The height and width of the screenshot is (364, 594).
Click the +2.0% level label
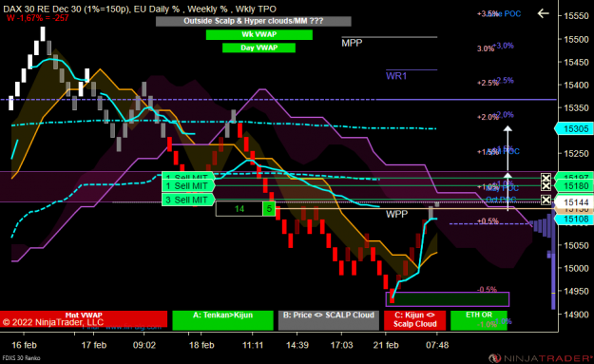click(488, 117)
